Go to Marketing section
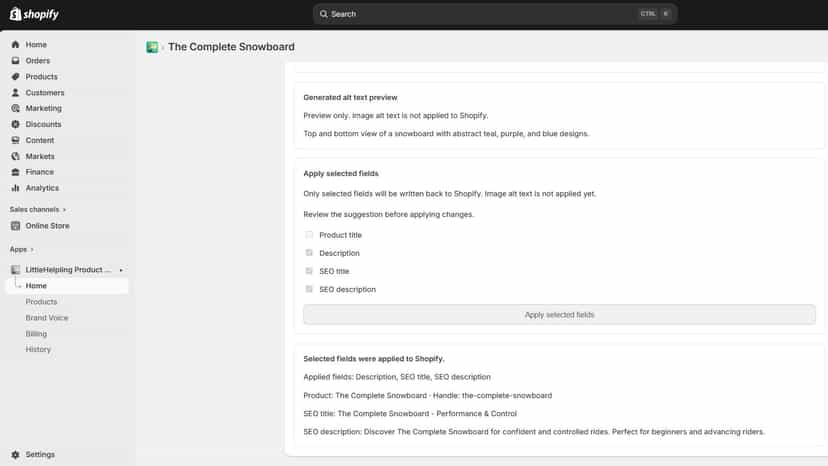This screenshot has width=828, height=466. [x=43, y=108]
